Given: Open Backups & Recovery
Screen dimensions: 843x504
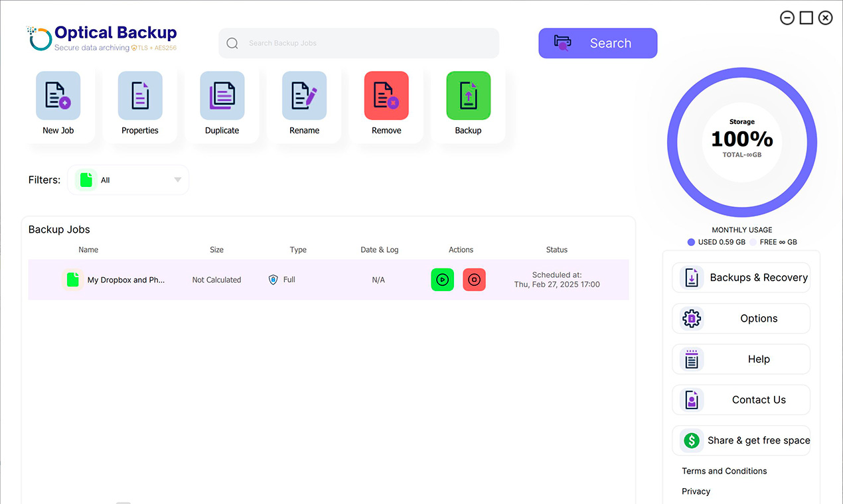Looking at the screenshot, I should click(741, 278).
